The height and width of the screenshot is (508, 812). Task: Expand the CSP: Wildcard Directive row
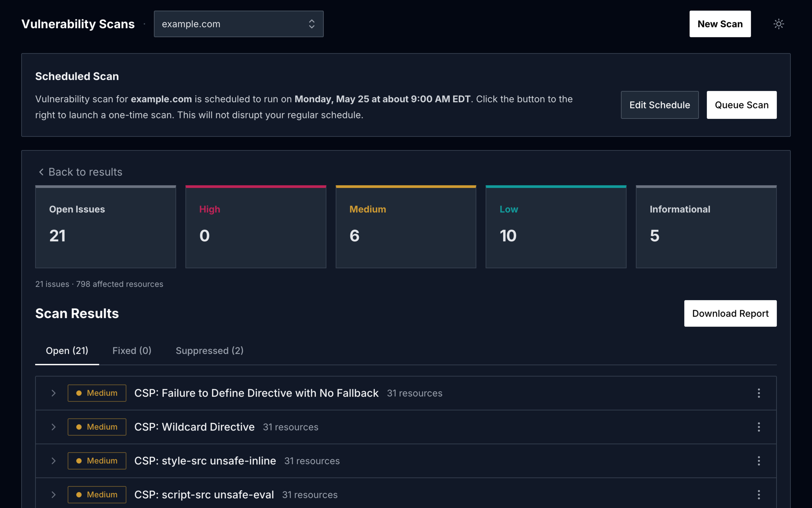coord(53,427)
